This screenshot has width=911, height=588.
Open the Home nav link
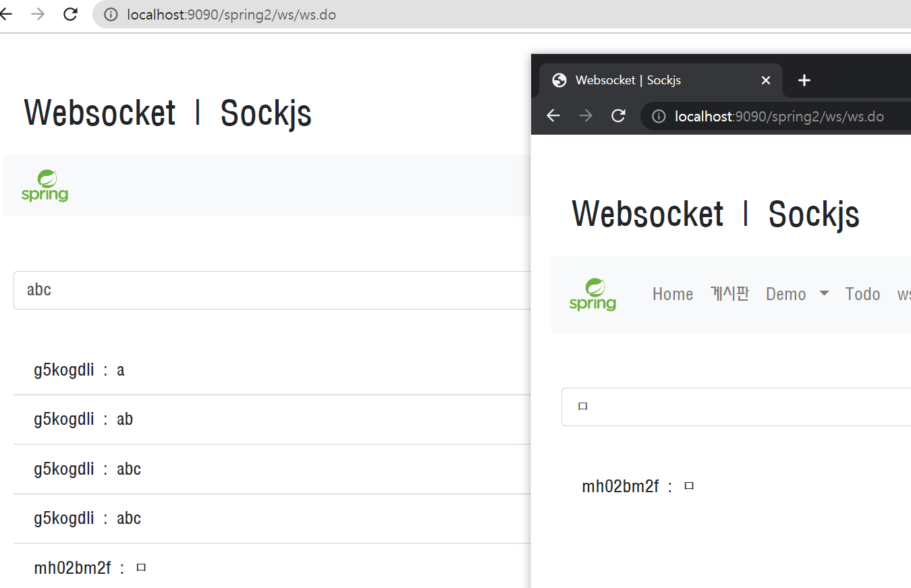(x=673, y=294)
